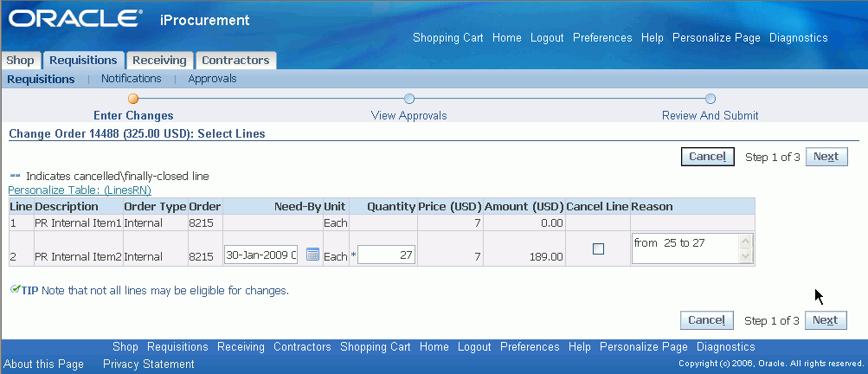This screenshot has height=374, width=868.
Task: Open the Receiving tab
Action: 159,61
